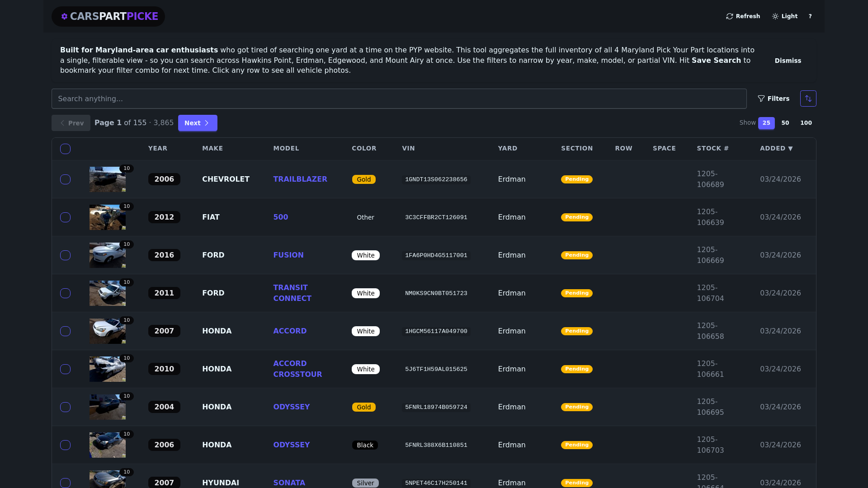868x488 pixels.
Task: Check the 2011 Ford Transit Connect checkbox
Action: tap(65, 293)
